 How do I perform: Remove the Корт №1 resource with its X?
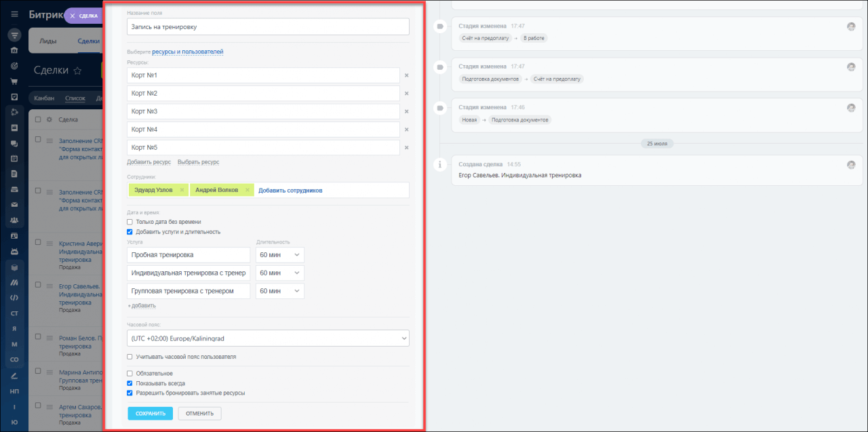[406, 76]
